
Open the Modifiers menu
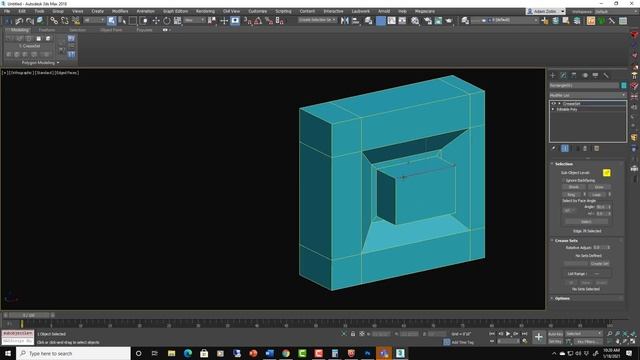[x=120, y=11]
